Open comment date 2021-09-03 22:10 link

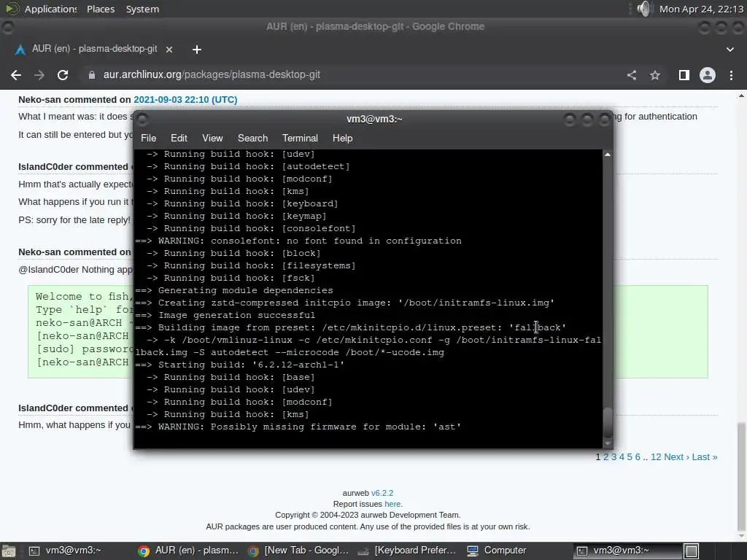click(185, 99)
